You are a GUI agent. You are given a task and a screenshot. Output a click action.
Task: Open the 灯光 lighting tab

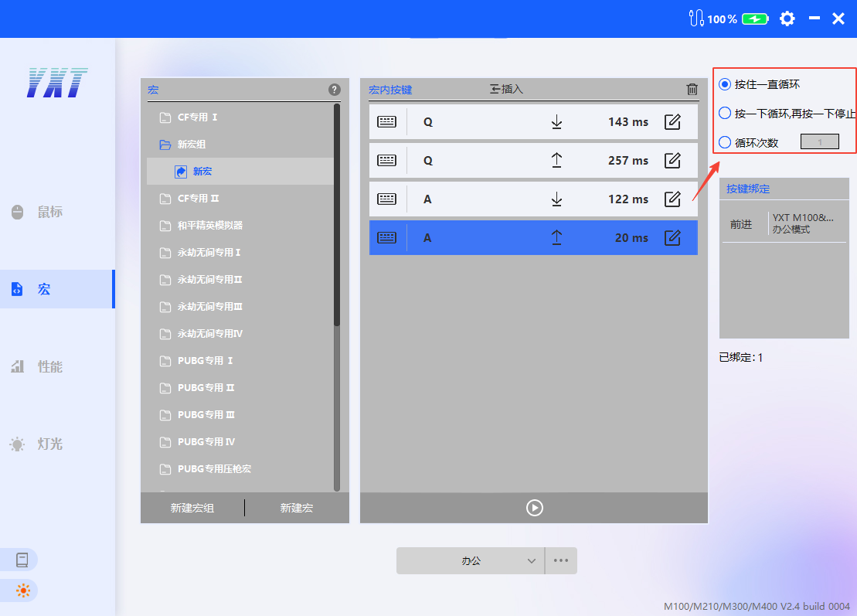tap(49, 444)
